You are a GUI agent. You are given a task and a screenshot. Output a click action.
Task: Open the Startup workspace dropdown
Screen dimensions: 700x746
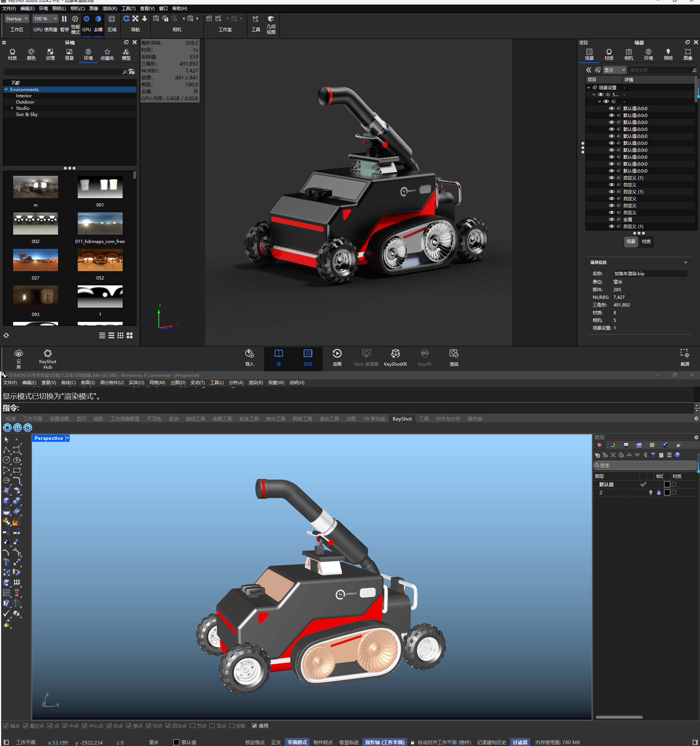(17, 19)
